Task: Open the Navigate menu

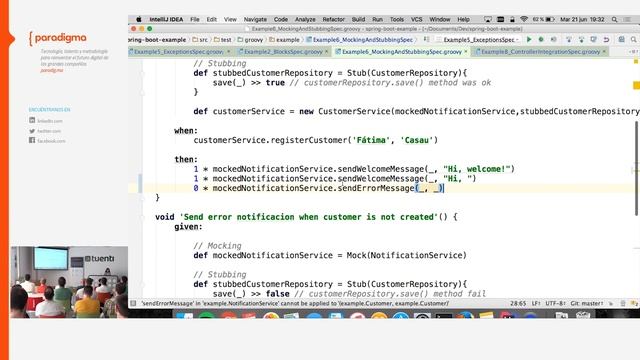Action: [x=255, y=19]
